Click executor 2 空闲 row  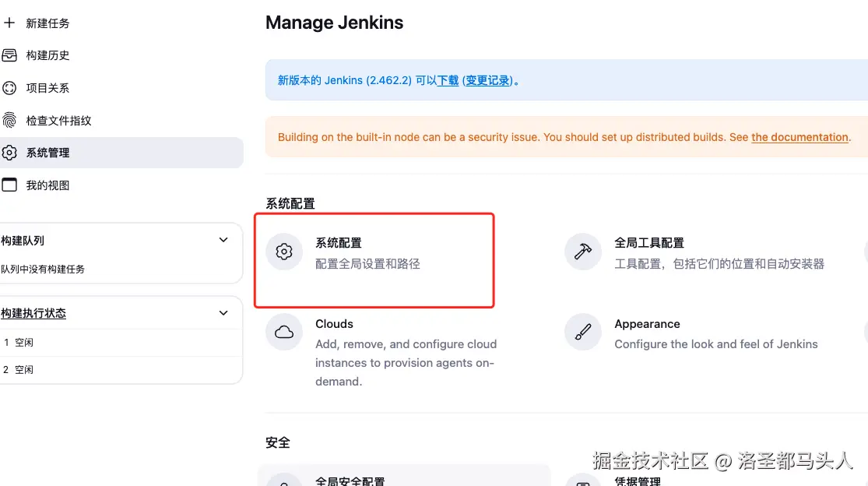[121, 369]
